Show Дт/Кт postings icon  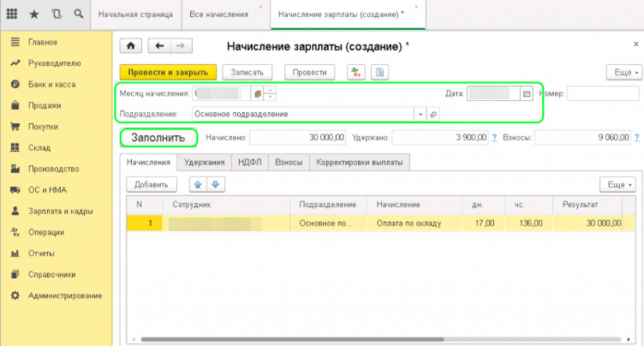coord(355,72)
